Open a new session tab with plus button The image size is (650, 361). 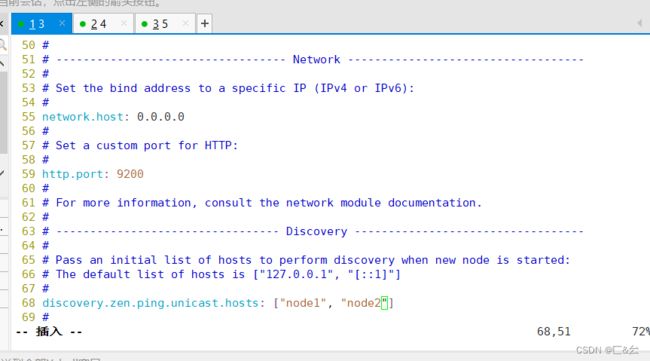tap(204, 24)
